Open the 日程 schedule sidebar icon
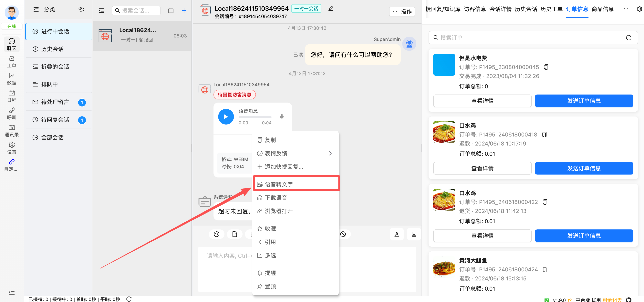This screenshot has width=644, height=302. pos(12,96)
